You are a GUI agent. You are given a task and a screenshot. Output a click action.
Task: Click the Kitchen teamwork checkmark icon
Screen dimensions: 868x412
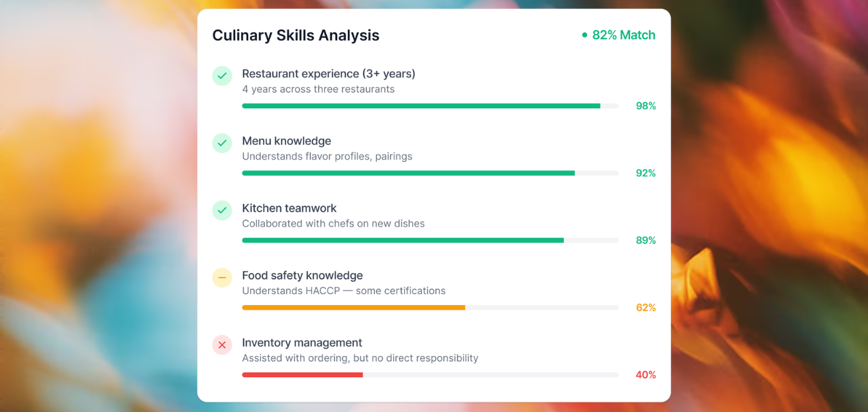tap(222, 211)
